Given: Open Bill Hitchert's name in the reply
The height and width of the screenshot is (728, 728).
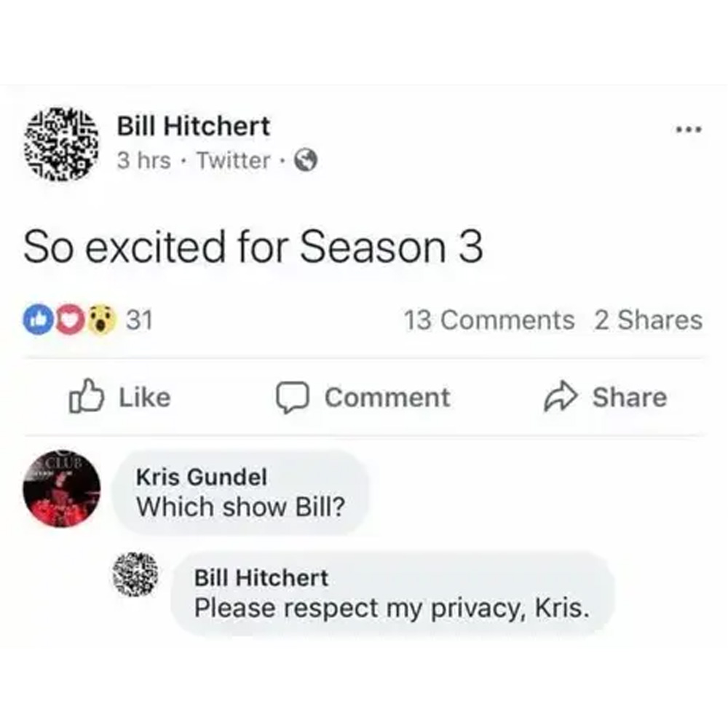Looking at the screenshot, I should (261, 578).
